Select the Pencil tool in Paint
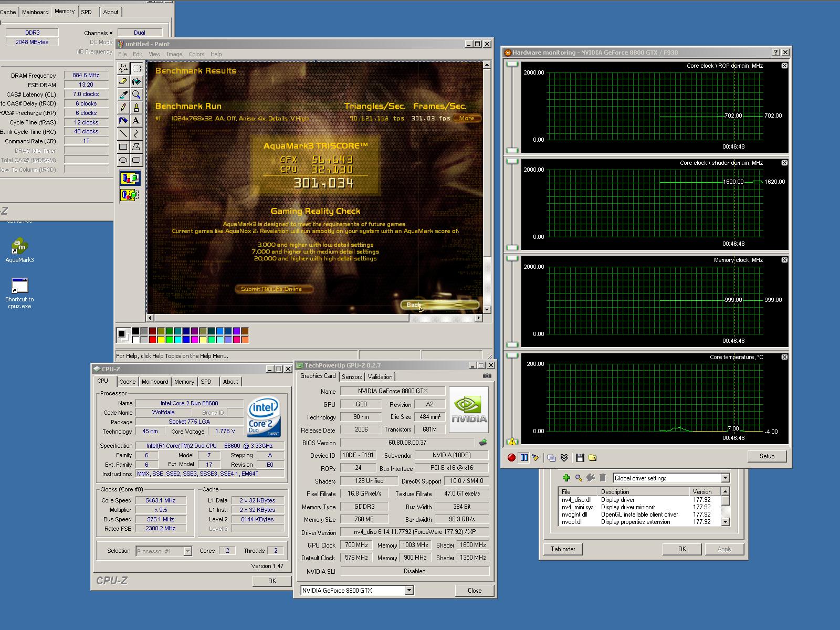The image size is (840, 630). point(123,108)
